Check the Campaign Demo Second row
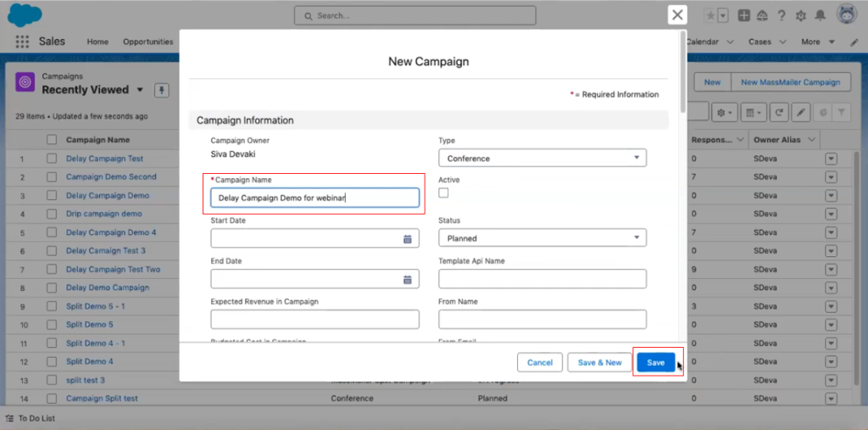This screenshot has width=868, height=430. (x=52, y=176)
